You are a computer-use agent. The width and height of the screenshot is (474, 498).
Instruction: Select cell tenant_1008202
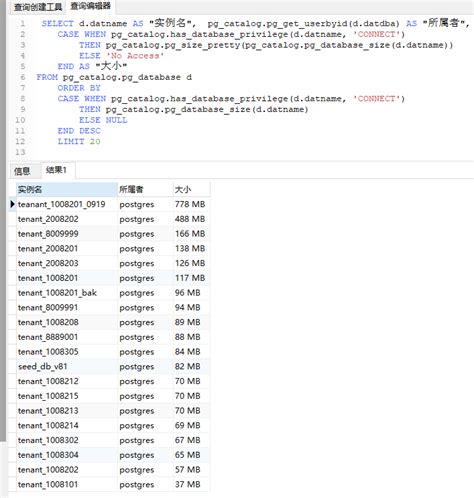(67, 470)
